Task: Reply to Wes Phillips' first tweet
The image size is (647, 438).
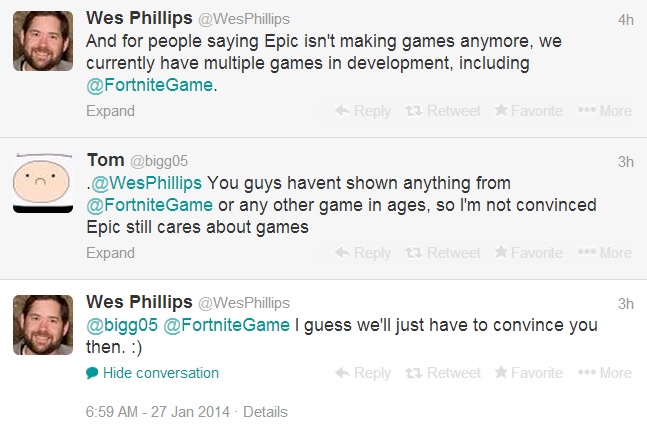Action: click(x=363, y=111)
